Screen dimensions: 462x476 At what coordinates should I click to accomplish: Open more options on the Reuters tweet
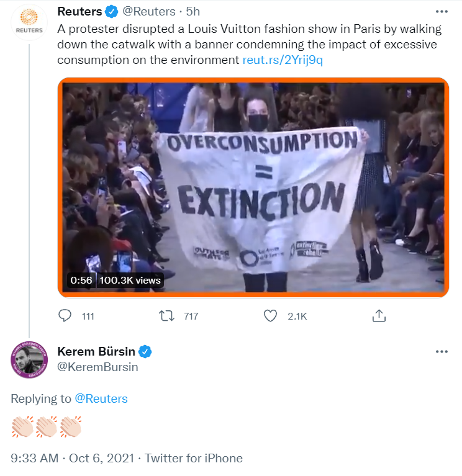click(442, 12)
